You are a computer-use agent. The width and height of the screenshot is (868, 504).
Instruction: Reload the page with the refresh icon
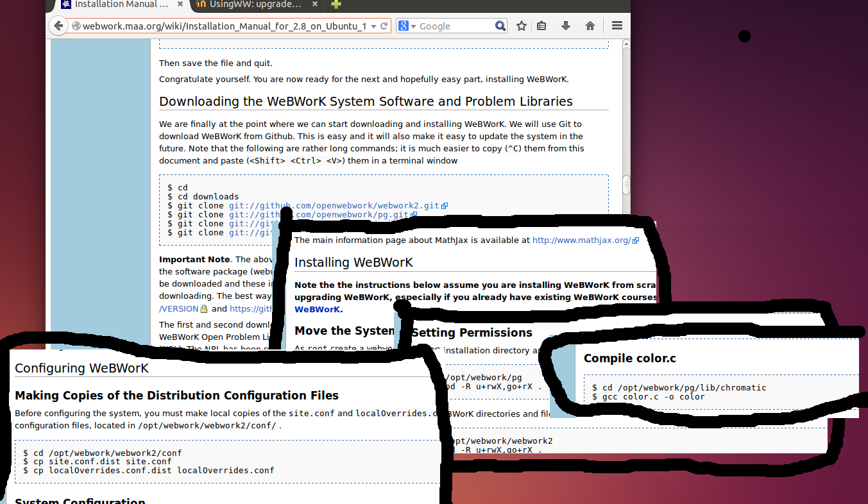pyautogui.click(x=384, y=26)
